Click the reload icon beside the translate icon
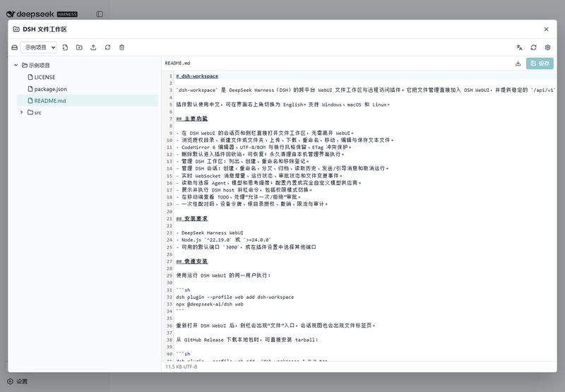Screen dimensions: 565x392 coord(534,47)
